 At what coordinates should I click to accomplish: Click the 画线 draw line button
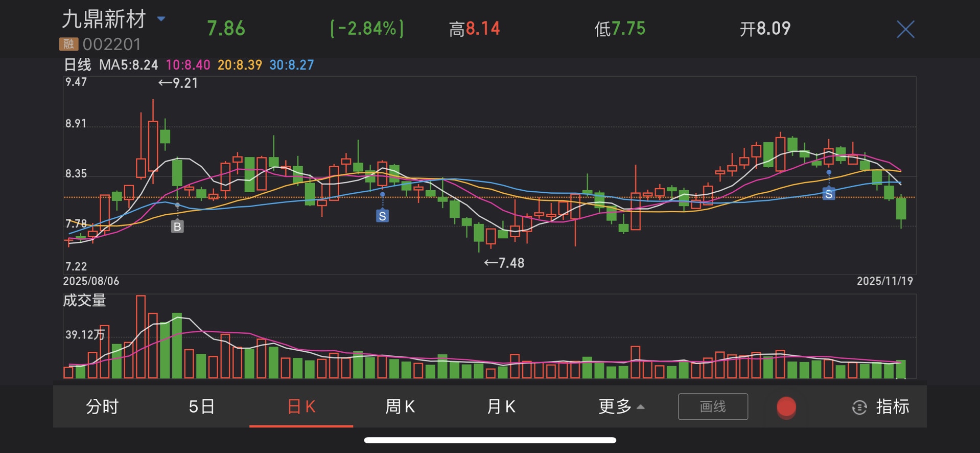pyautogui.click(x=713, y=406)
